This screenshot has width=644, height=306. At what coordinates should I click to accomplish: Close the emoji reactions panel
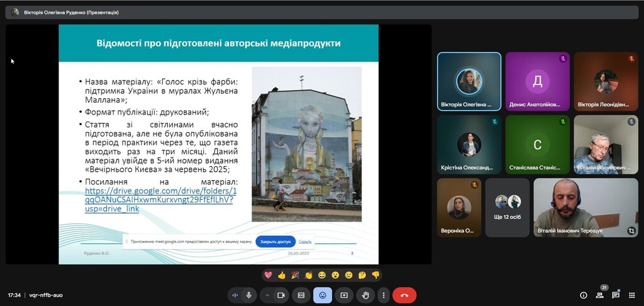coord(323,295)
